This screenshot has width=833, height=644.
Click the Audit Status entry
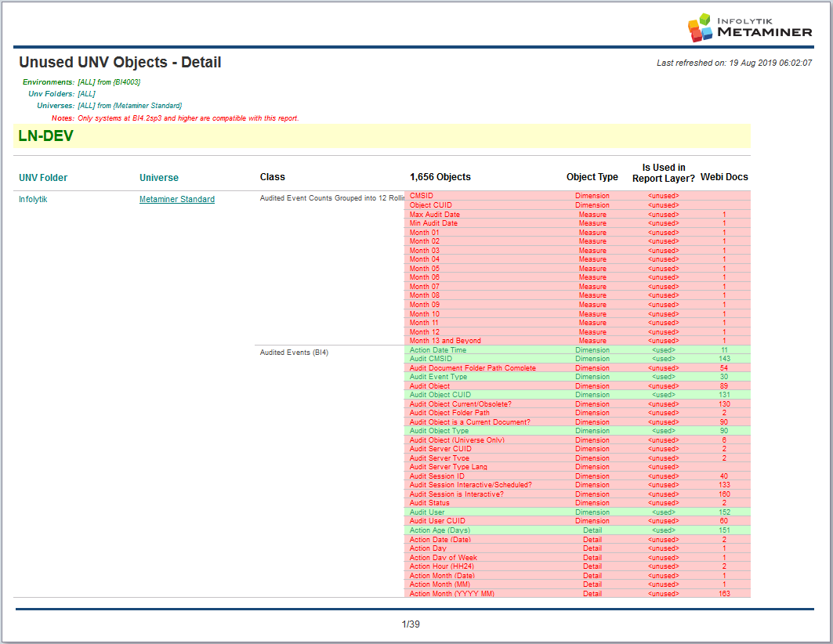tap(429, 503)
